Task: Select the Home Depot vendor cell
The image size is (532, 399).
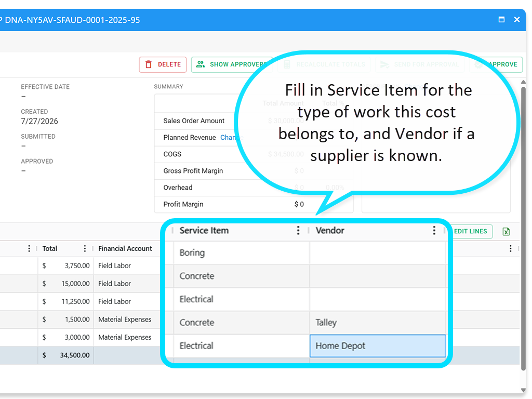Action: (x=378, y=345)
